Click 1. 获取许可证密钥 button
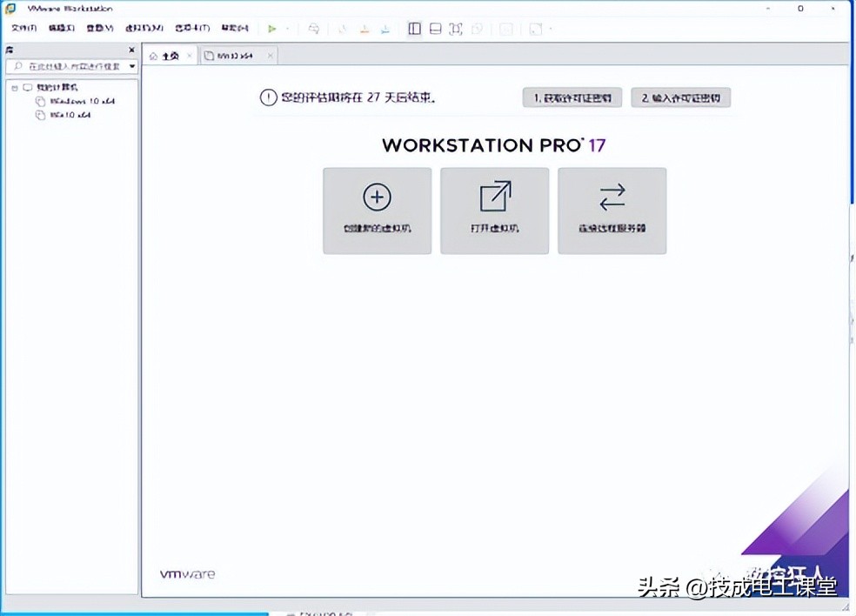 572,97
